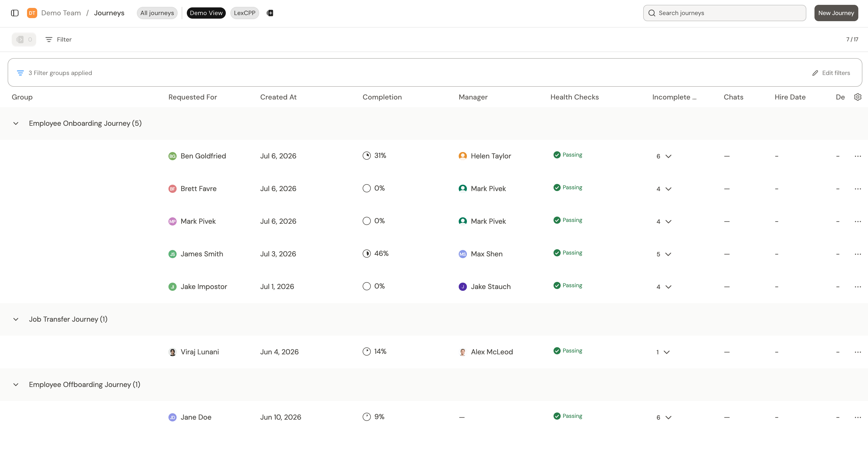Click Ben Goldfried's 31% completion indicator
Viewport: 868px width, 451px height.
[x=374, y=156]
